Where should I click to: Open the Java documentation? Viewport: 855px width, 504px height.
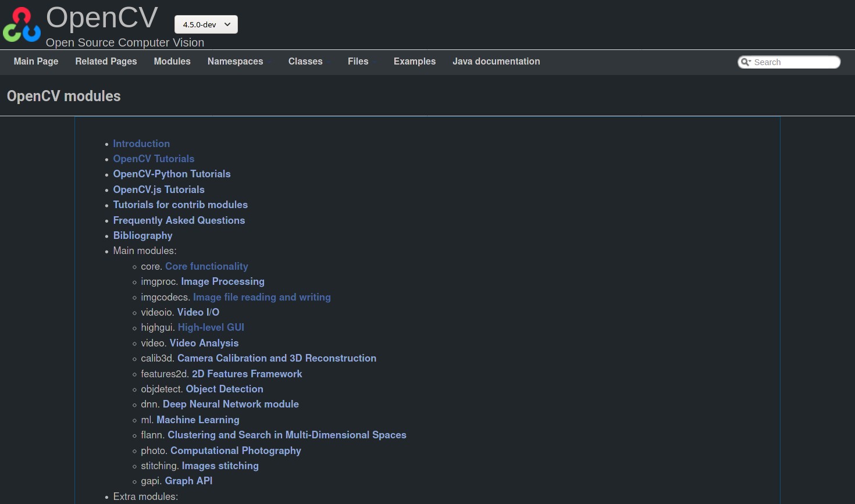click(x=496, y=62)
